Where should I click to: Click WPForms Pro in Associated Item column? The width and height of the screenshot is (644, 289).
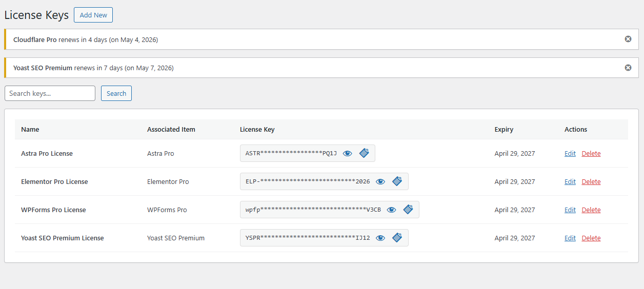(x=167, y=210)
